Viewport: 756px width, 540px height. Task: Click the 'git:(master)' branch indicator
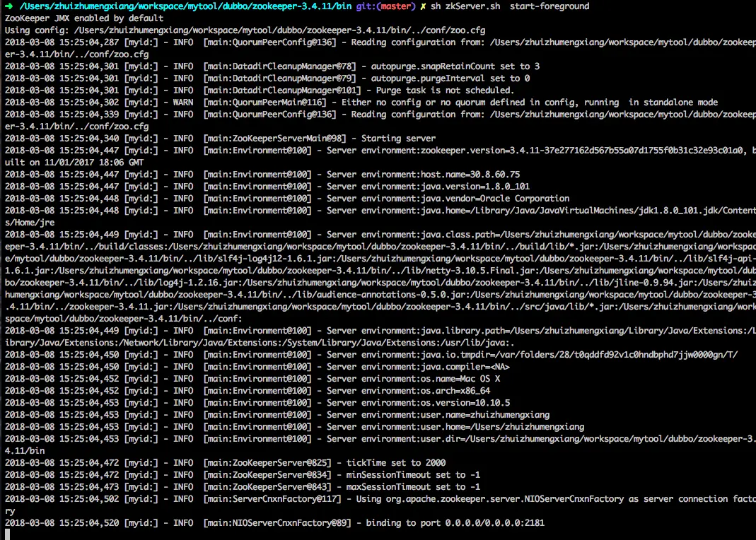click(385, 6)
